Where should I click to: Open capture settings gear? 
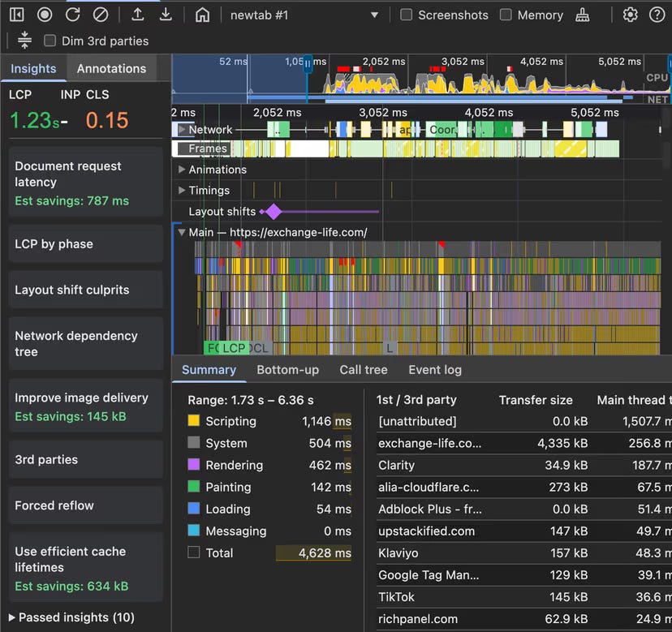pos(630,15)
